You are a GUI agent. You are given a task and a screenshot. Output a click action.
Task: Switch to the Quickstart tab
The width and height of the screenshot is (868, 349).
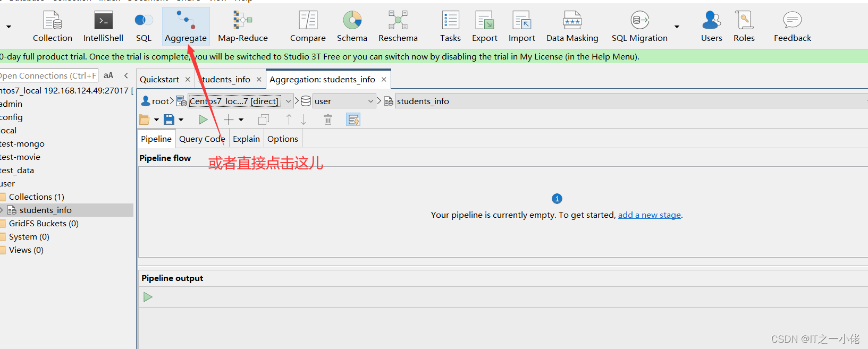(x=159, y=79)
